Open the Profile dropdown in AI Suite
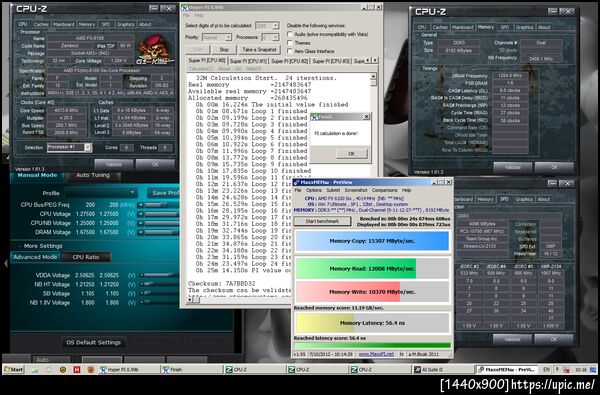 click(x=101, y=193)
